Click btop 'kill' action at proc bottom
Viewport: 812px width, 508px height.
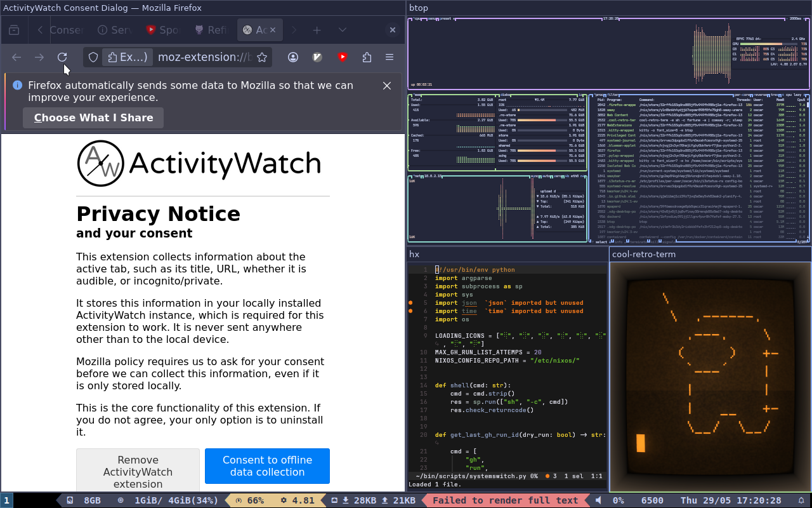coord(654,242)
